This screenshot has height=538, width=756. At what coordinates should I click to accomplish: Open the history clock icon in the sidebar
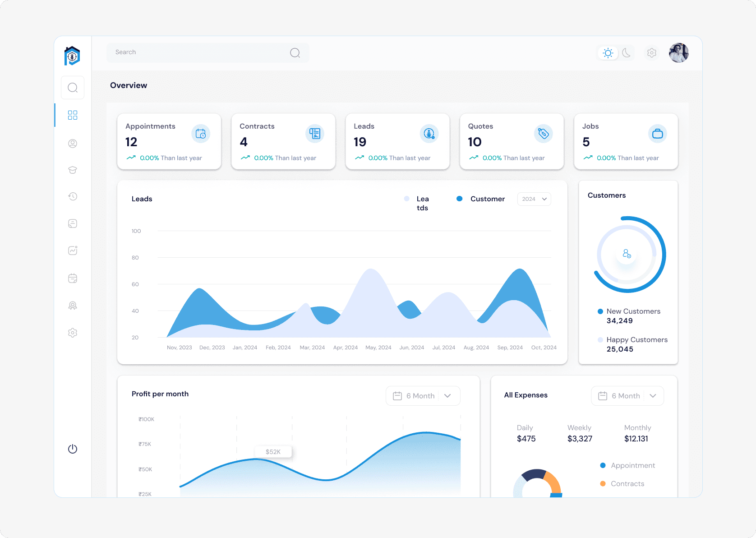pos(73,196)
